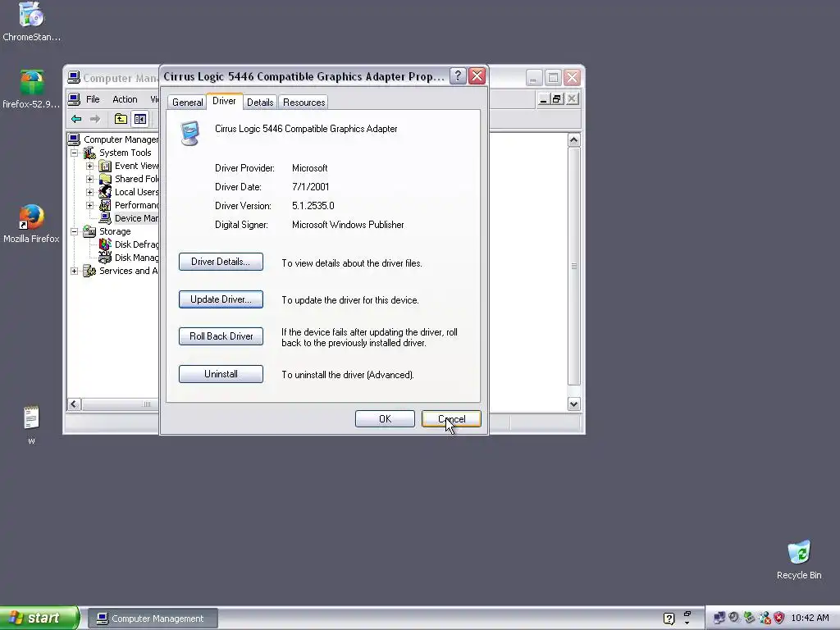Click the Driver Details button
The width and height of the screenshot is (840, 630).
point(221,262)
